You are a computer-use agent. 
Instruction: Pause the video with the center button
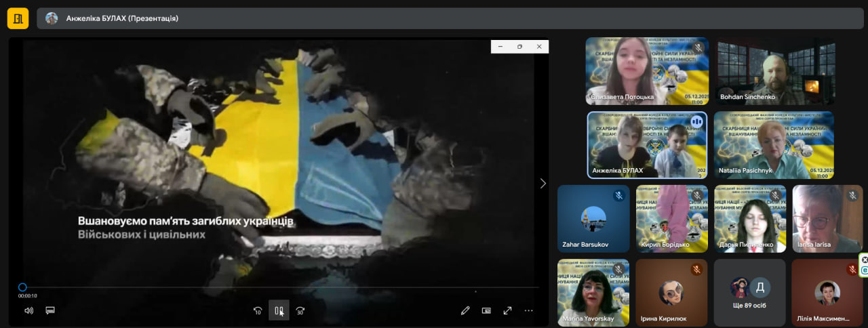(x=279, y=310)
